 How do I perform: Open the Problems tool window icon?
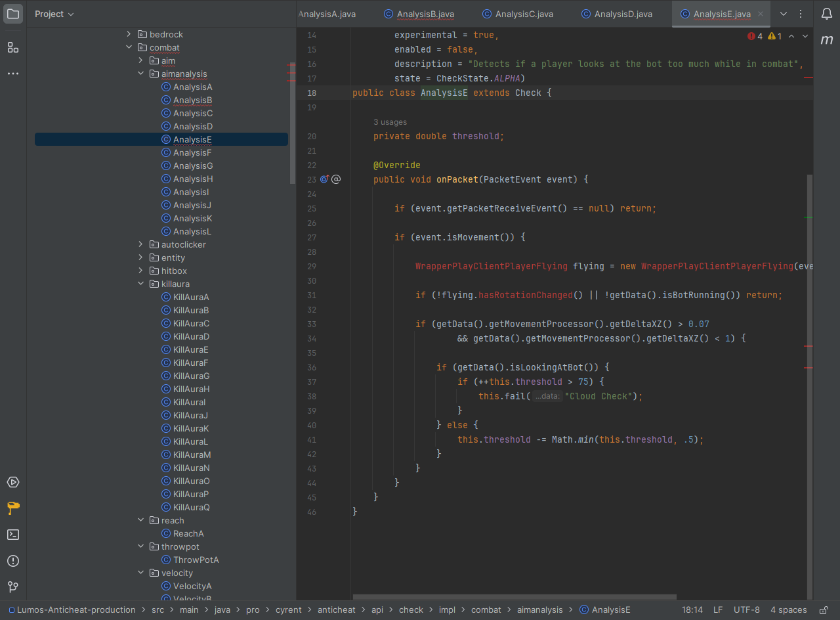(13, 561)
